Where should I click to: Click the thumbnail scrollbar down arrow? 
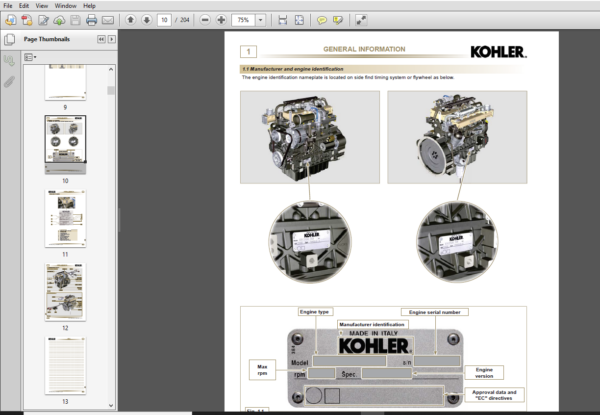tap(111, 405)
